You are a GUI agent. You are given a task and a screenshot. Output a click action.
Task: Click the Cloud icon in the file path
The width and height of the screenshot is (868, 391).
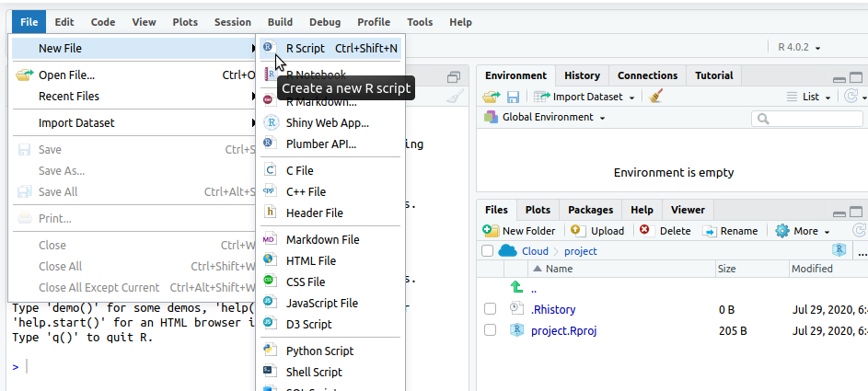[508, 251]
